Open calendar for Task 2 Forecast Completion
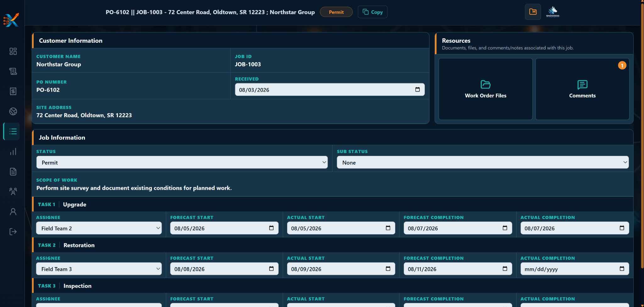 505,269
